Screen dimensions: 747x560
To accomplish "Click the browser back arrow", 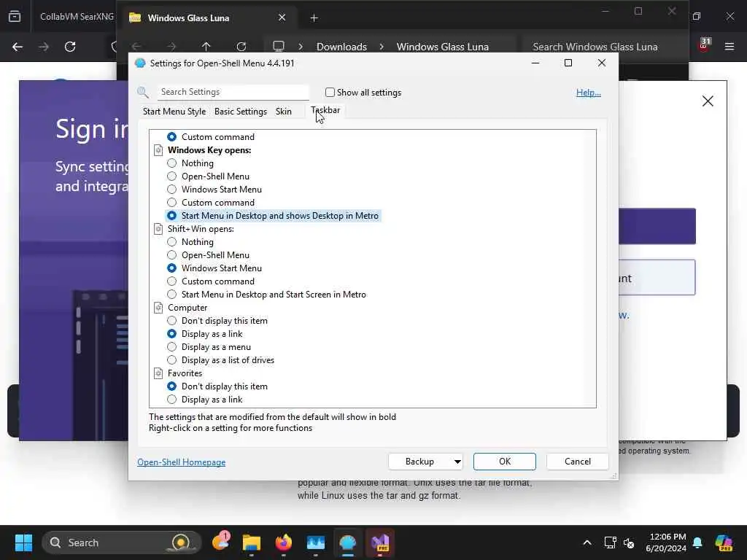I will click(18, 47).
